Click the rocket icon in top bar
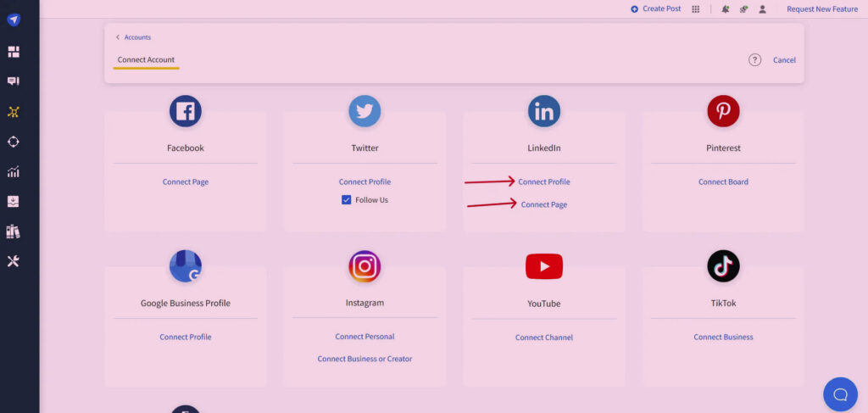Image resolution: width=868 pixels, height=413 pixels. (743, 8)
